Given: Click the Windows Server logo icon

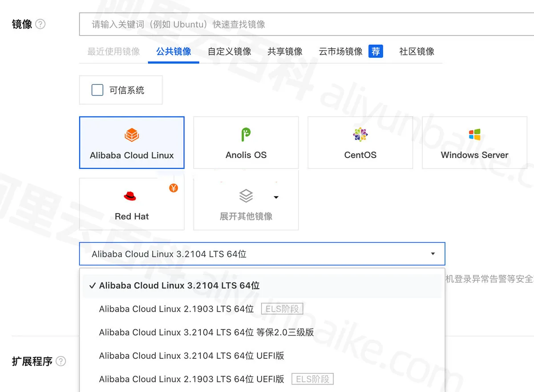Looking at the screenshot, I should 474,135.
